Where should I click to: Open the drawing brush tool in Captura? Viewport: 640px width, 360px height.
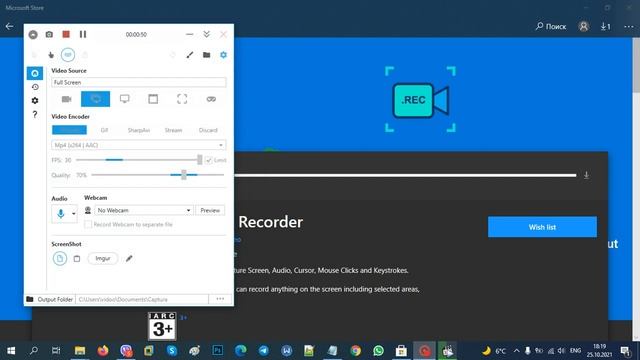(x=190, y=55)
